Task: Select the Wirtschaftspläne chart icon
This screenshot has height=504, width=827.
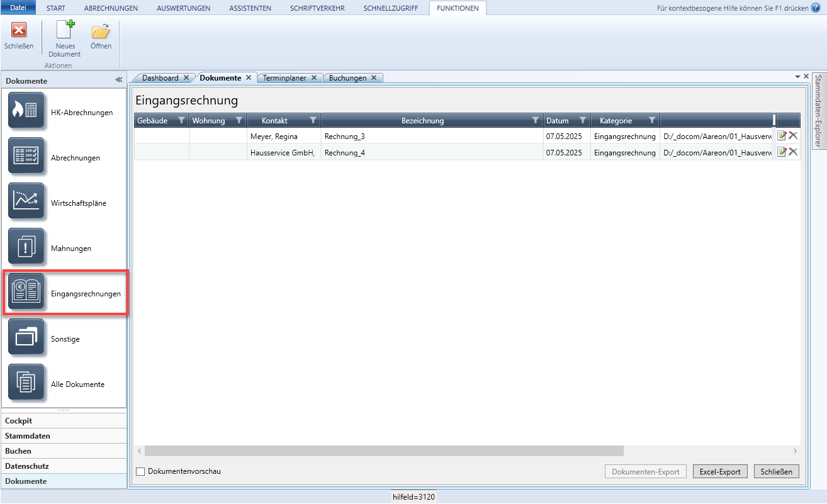Action: [26, 201]
